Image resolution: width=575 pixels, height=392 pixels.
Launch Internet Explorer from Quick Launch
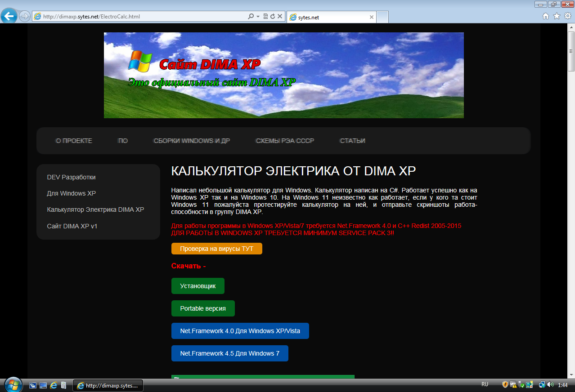[x=54, y=385]
